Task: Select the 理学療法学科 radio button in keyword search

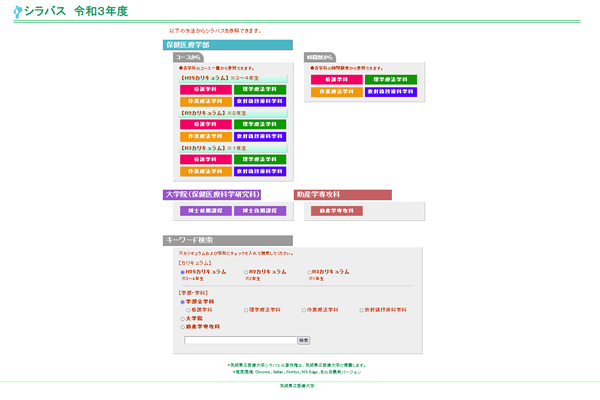Action: coord(246,310)
